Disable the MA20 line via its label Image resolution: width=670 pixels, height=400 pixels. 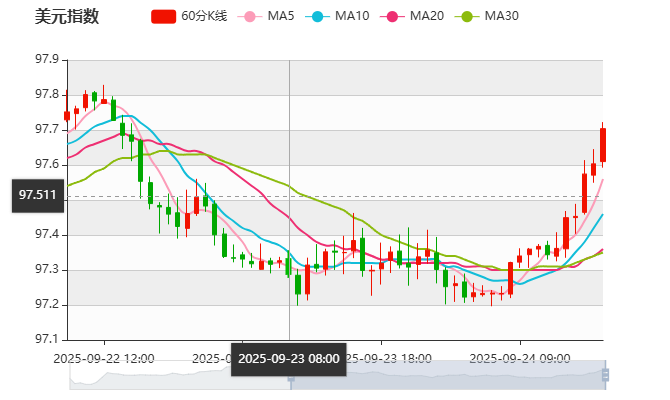point(427,16)
